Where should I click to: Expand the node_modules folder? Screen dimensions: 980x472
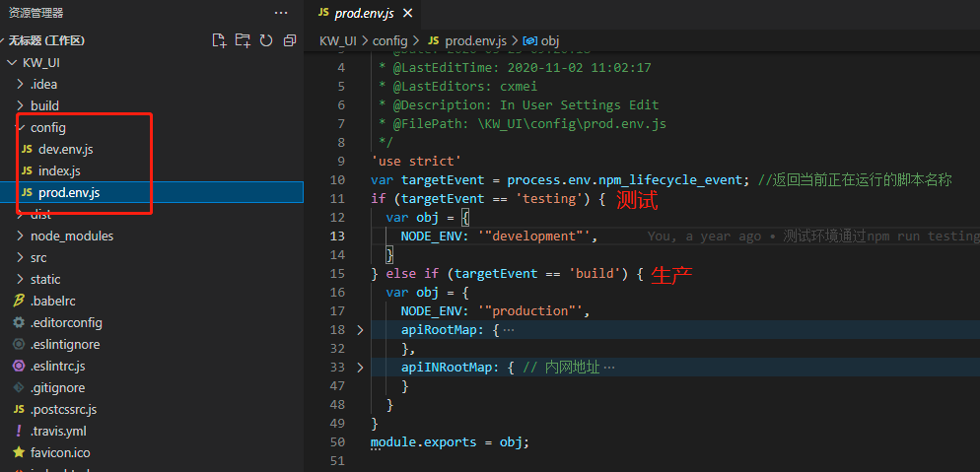[71, 236]
